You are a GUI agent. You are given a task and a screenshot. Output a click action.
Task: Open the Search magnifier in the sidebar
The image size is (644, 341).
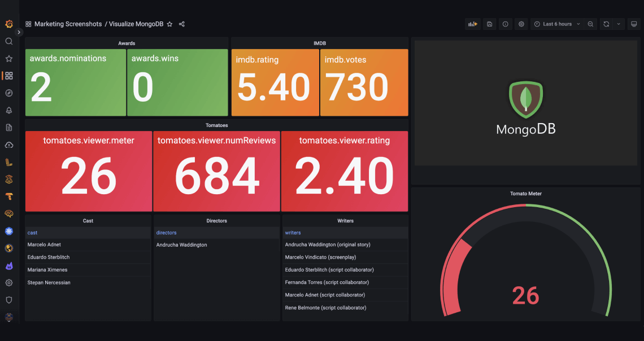point(8,41)
